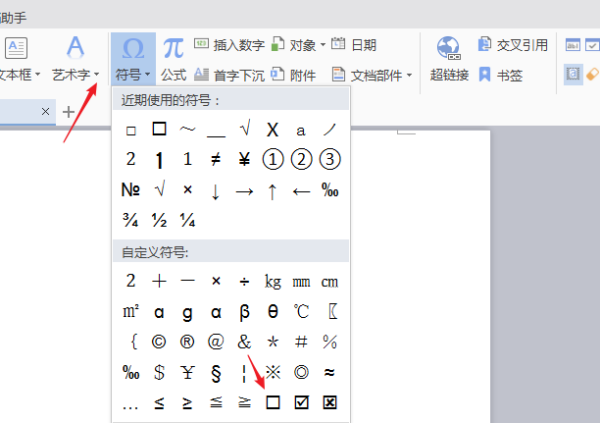The width and height of the screenshot is (600, 423).
Task: Insert the empty box symbol in custom symbols
Action: click(272, 402)
